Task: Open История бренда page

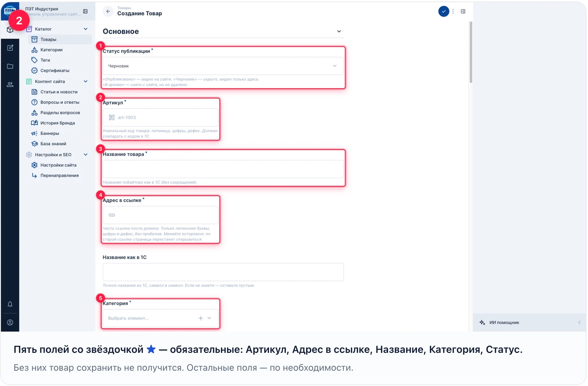Action: point(60,123)
